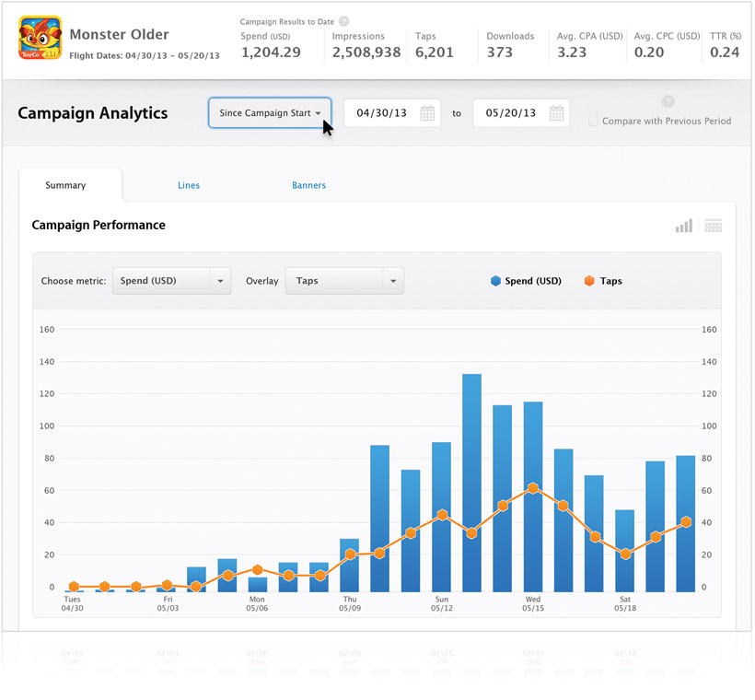755x700 pixels.
Task: Click the Fri 05/03 axis label
Action: (x=168, y=603)
